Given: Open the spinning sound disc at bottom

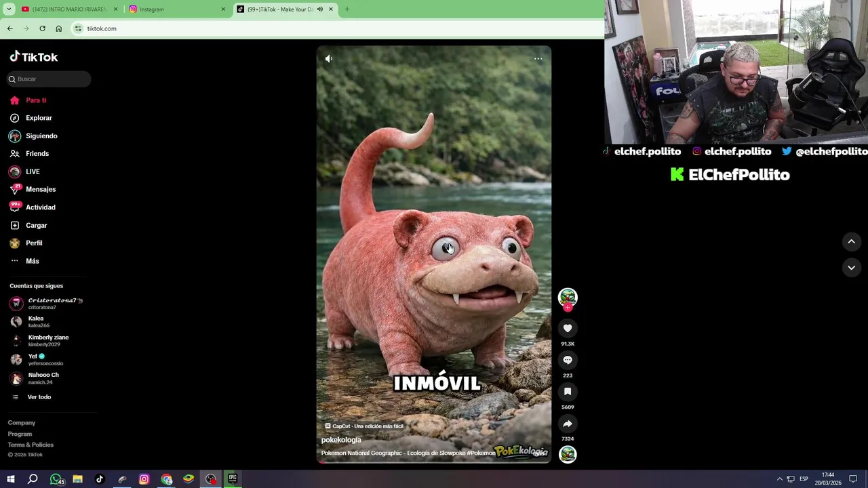Looking at the screenshot, I should (x=568, y=454).
